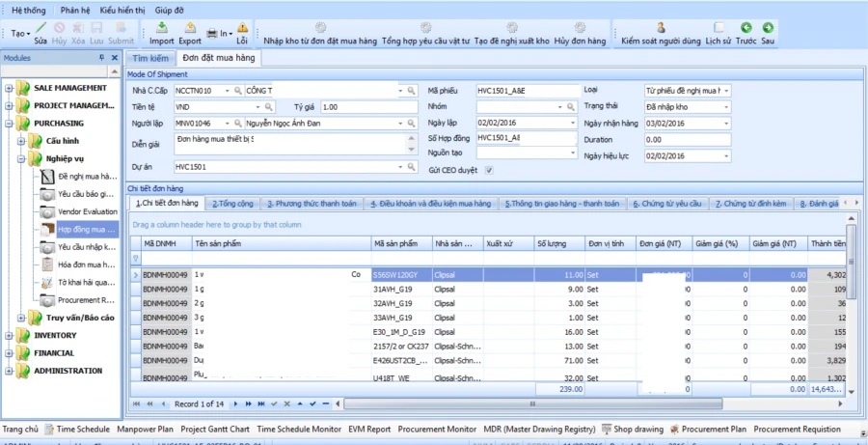Screen dimensions: 868x445
Task: Toggle the Gửi CEO duyệt checkbox
Action: pos(489,170)
